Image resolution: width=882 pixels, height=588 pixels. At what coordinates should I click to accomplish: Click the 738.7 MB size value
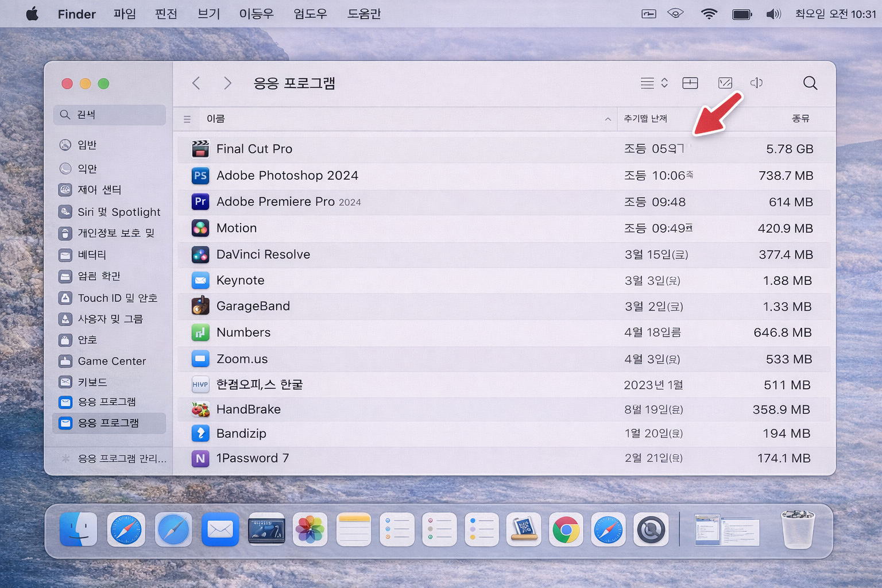point(786,176)
